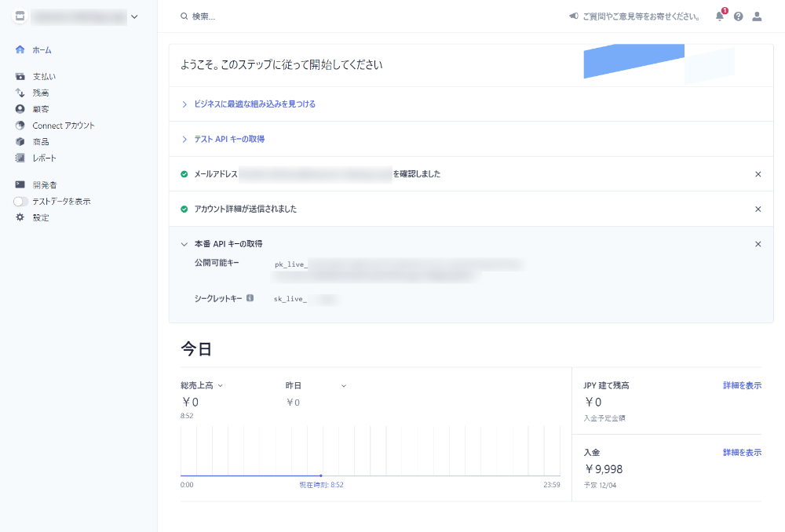This screenshot has width=785, height=532.
Task: Select the sk_live_ secret key text
Action: tap(290, 299)
